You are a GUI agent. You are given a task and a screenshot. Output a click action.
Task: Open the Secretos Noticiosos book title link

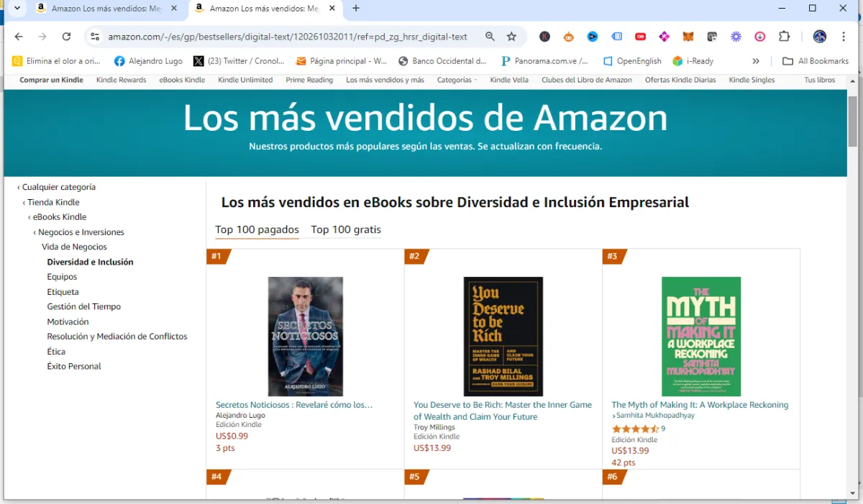(x=294, y=405)
